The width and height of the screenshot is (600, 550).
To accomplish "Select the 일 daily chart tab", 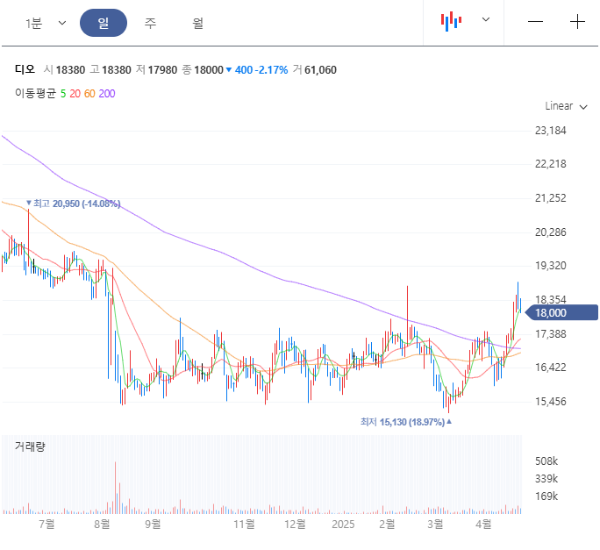I will coord(103,23).
